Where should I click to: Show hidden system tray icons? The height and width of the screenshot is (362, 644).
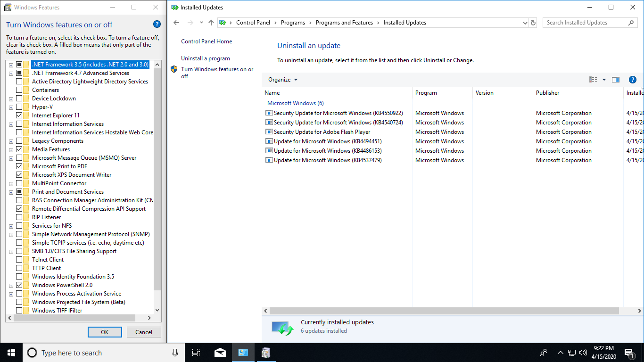(x=560, y=353)
